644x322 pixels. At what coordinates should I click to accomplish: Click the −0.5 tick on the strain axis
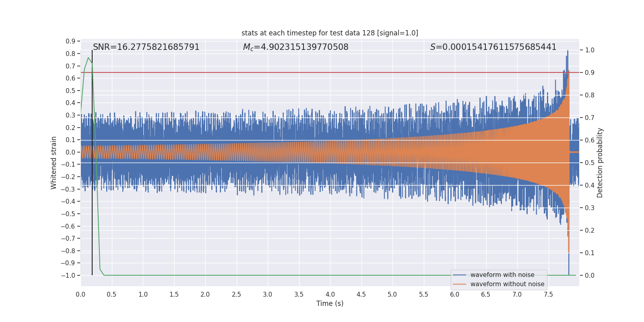click(68, 214)
